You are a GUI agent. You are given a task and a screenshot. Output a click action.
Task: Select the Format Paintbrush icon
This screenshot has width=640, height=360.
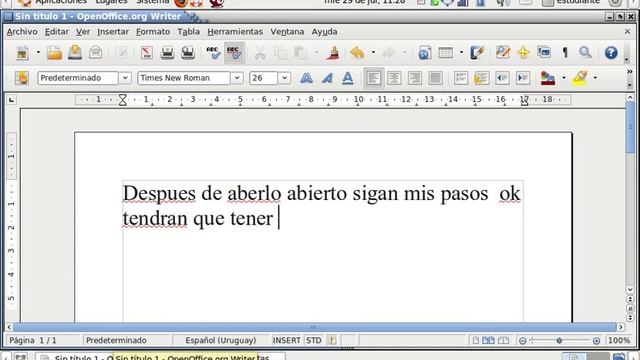333,53
